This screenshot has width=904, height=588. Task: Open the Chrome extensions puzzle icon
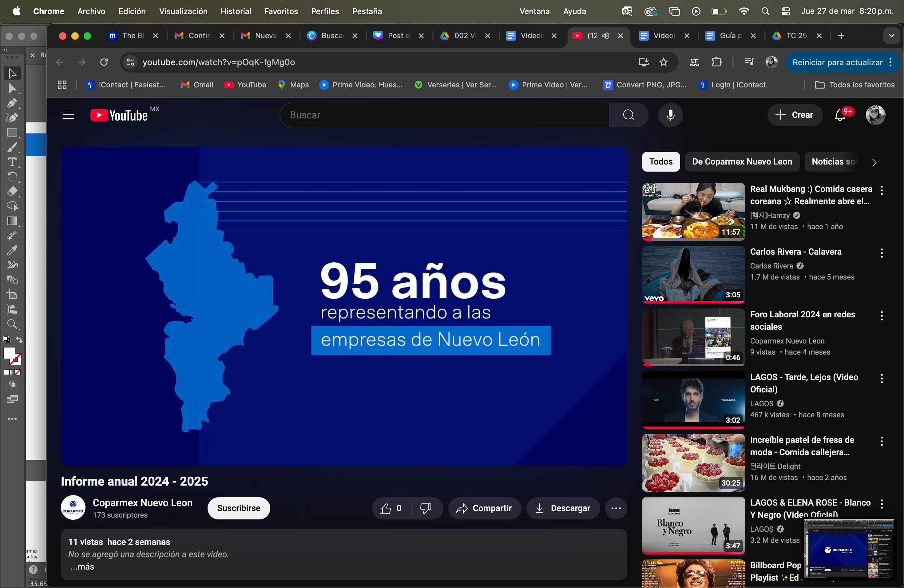[716, 62]
